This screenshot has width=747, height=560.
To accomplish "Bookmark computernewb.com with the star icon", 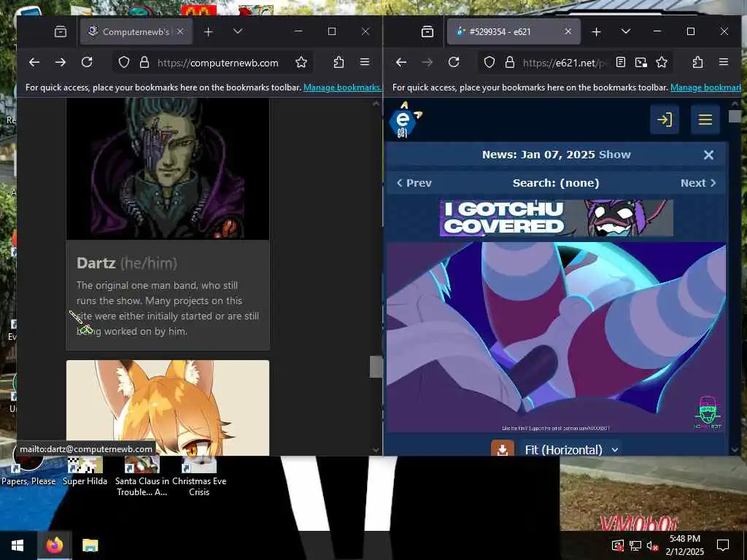I will point(301,63).
